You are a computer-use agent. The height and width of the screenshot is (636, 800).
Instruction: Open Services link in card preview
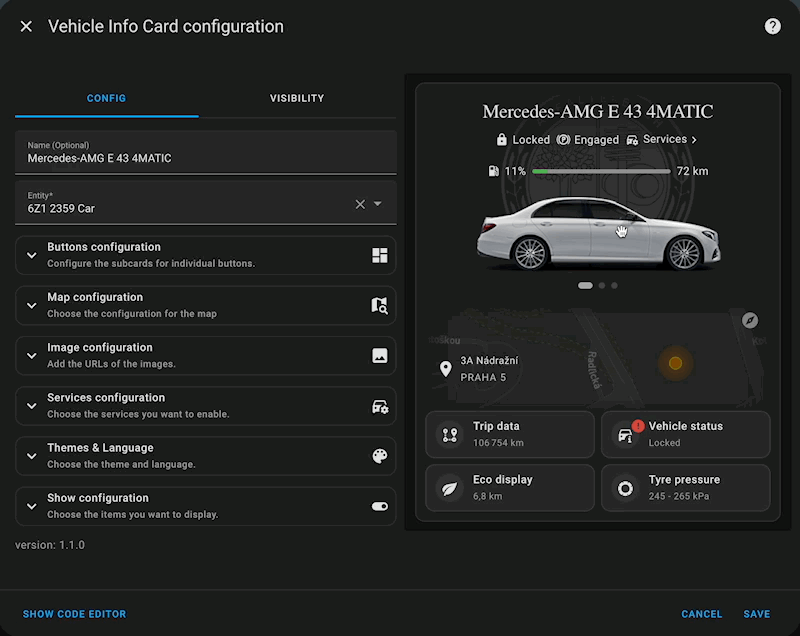(669, 139)
